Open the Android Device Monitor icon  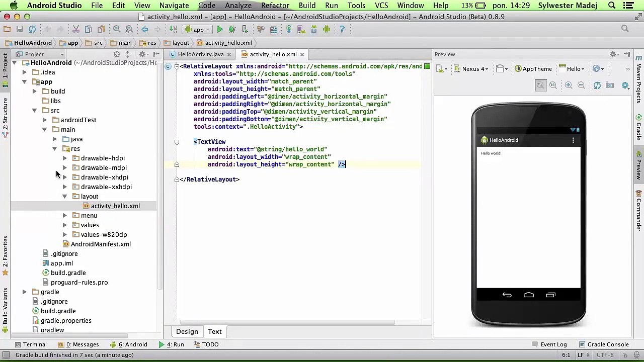(326, 29)
